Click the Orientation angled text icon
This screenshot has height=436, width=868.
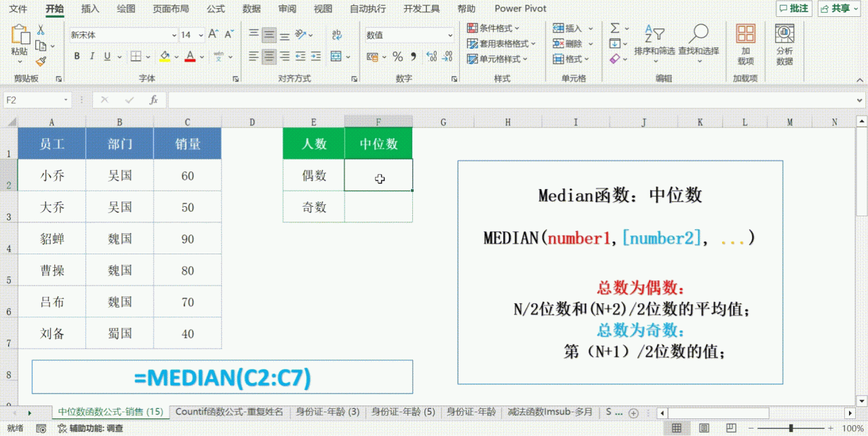(301, 35)
